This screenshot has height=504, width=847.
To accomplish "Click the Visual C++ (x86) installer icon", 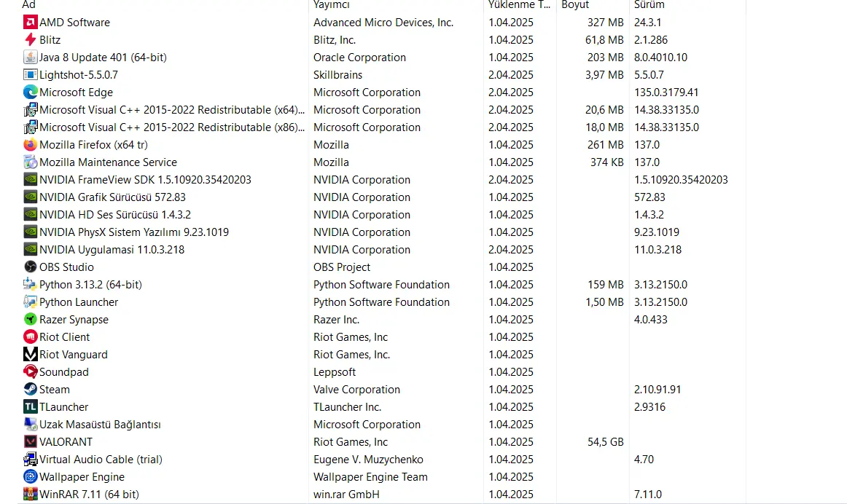I will [x=31, y=127].
